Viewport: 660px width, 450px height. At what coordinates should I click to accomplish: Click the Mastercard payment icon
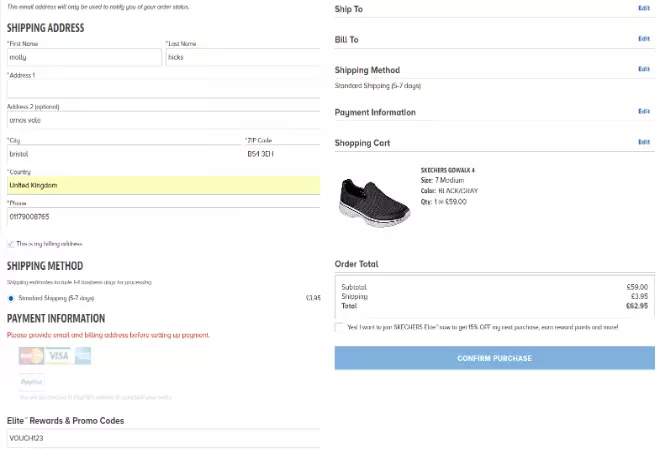[31, 356]
